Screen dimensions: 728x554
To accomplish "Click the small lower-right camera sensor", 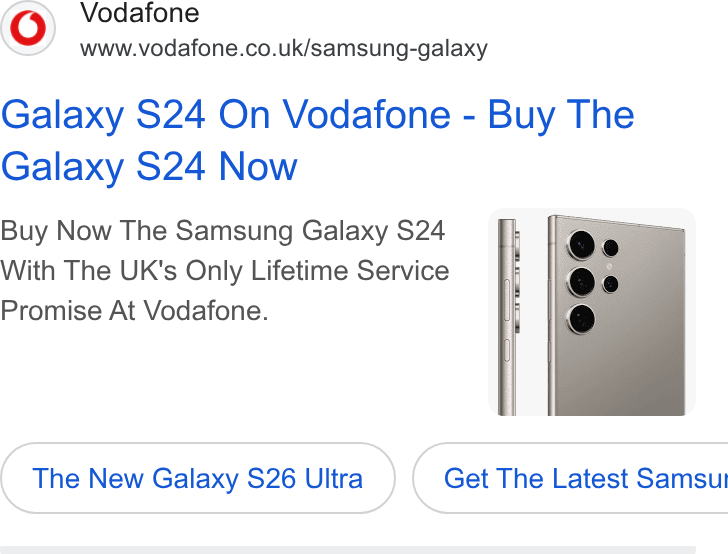I will coord(611,284).
